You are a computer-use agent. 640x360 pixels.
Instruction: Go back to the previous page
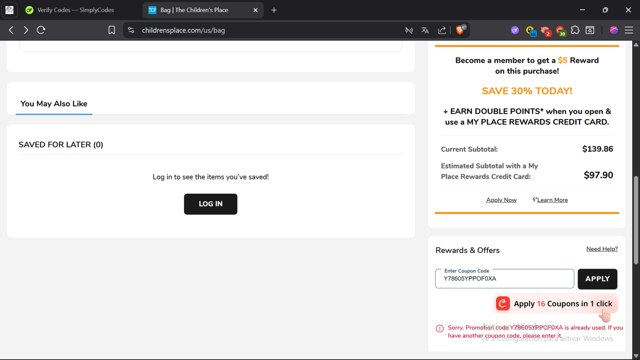[x=11, y=30]
